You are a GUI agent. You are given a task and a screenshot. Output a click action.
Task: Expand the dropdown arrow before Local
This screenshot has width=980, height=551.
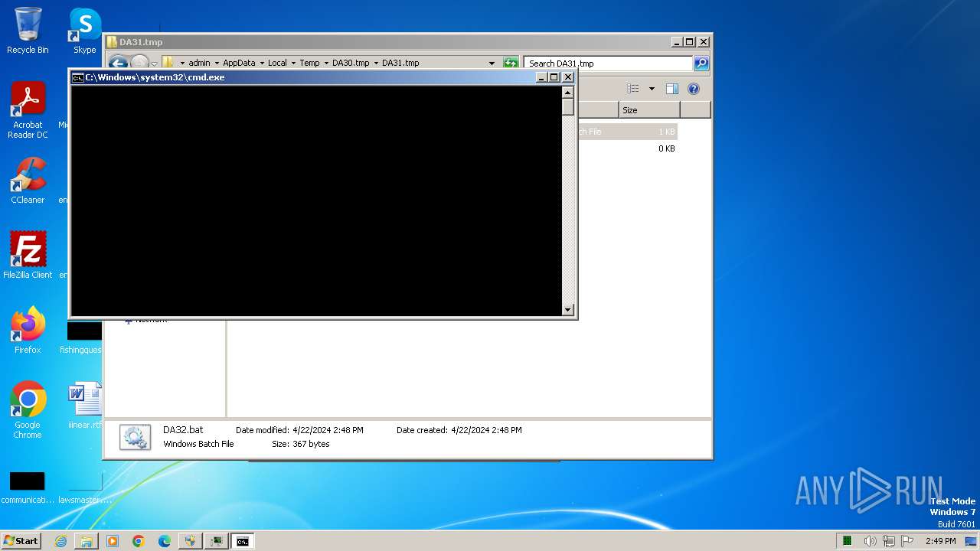click(x=262, y=63)
